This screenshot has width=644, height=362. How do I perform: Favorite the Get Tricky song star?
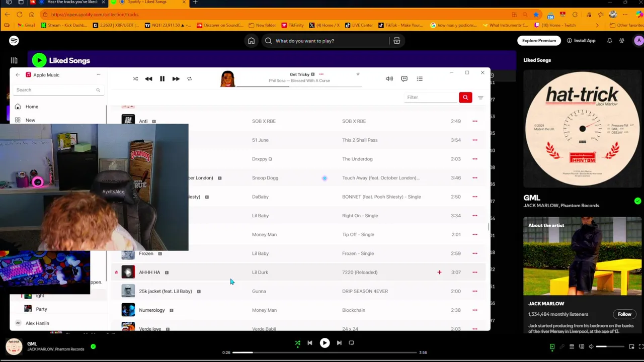[x=358, y=74]
